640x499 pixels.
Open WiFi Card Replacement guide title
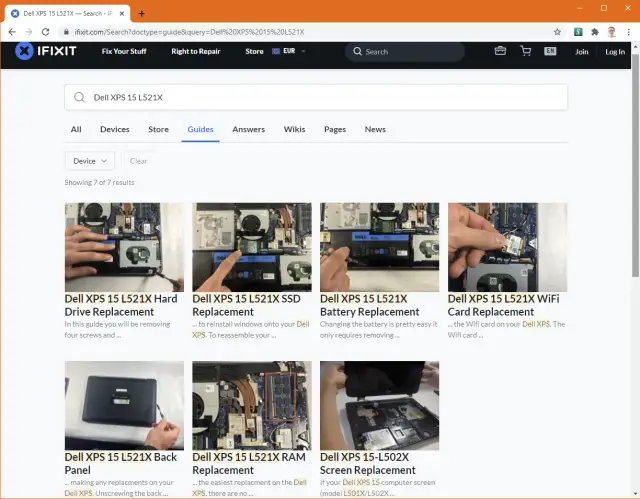504,305
